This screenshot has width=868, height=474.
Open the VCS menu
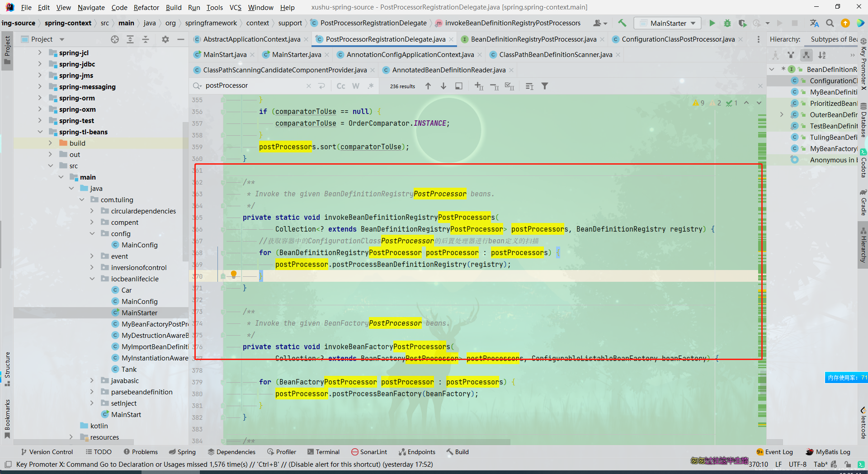(235, 7)
